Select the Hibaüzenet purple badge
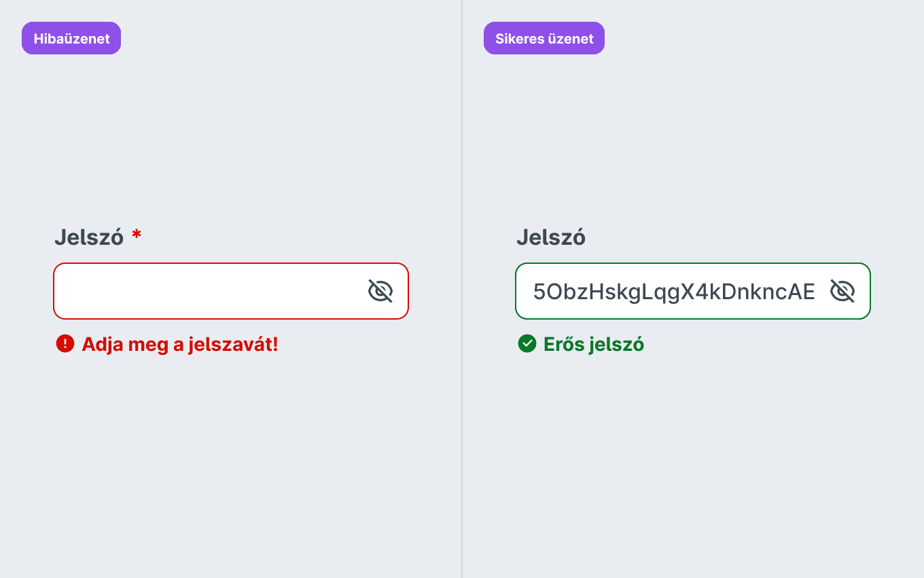Screen dimensions: 924x578 point(71,38)
